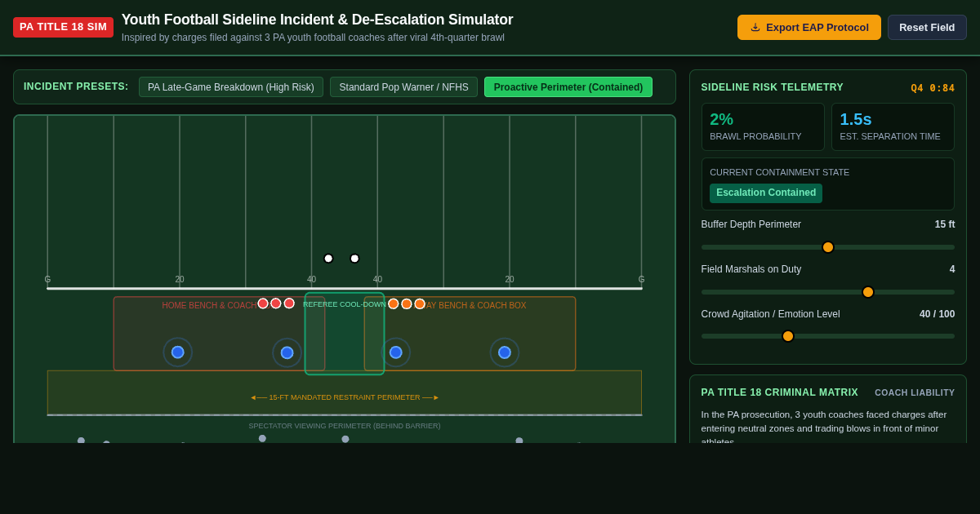Select the PA Late-Game Breakdown (High Risk) preset

click(231, 87)
